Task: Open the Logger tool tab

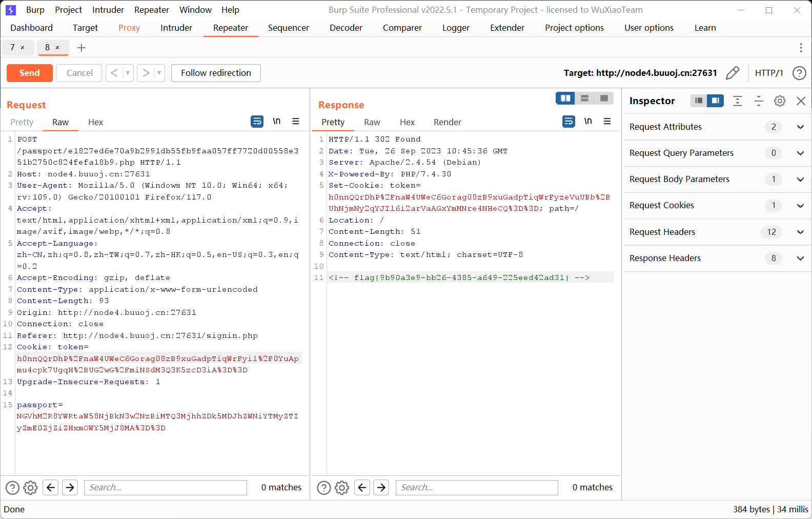Action: tap(456, 28)
